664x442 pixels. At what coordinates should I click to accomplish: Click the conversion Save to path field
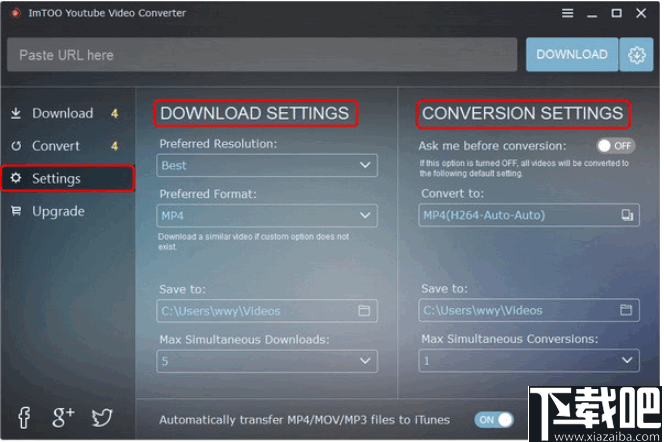pyautogui.click(x=529, y=310)
